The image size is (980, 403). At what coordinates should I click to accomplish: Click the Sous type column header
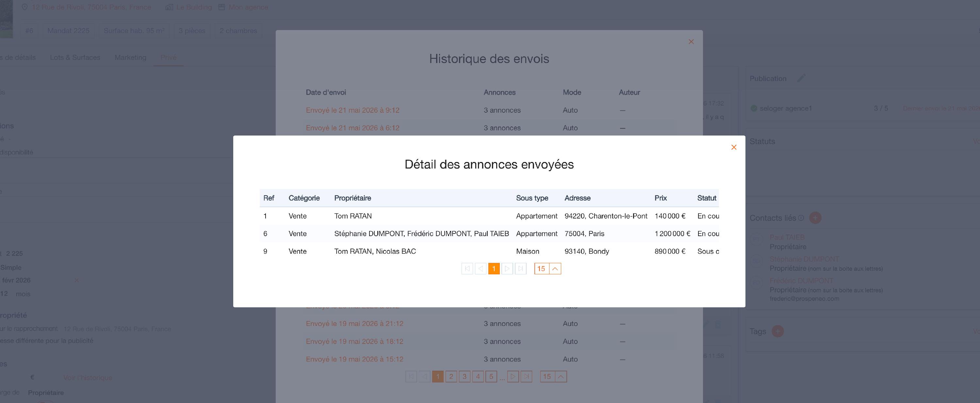pos(532,198)
